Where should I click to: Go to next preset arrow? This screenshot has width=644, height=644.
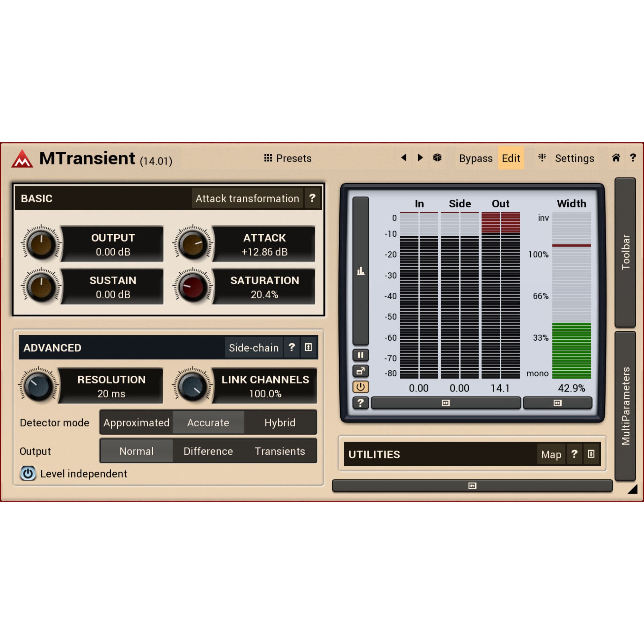[420, 158]
